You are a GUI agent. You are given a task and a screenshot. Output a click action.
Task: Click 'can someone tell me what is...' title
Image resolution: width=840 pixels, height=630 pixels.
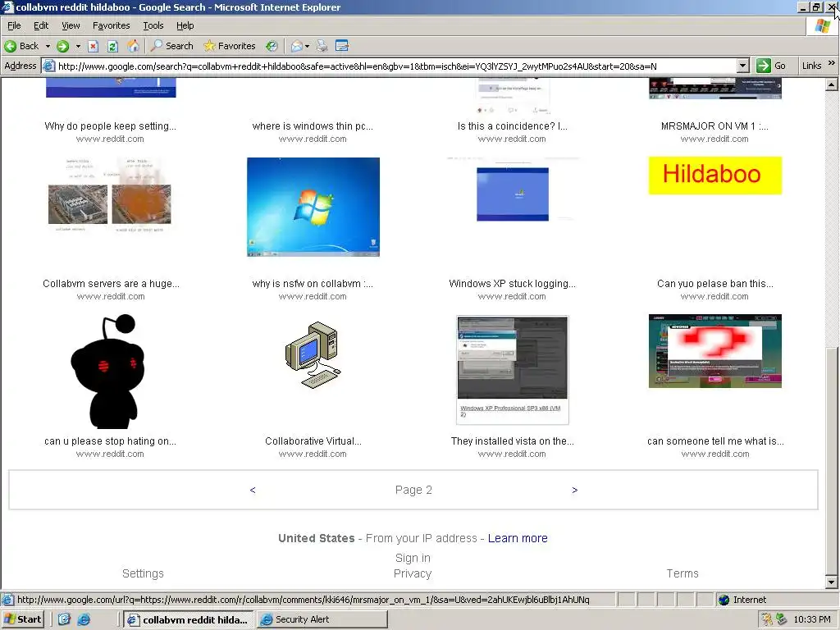(715, 441)
